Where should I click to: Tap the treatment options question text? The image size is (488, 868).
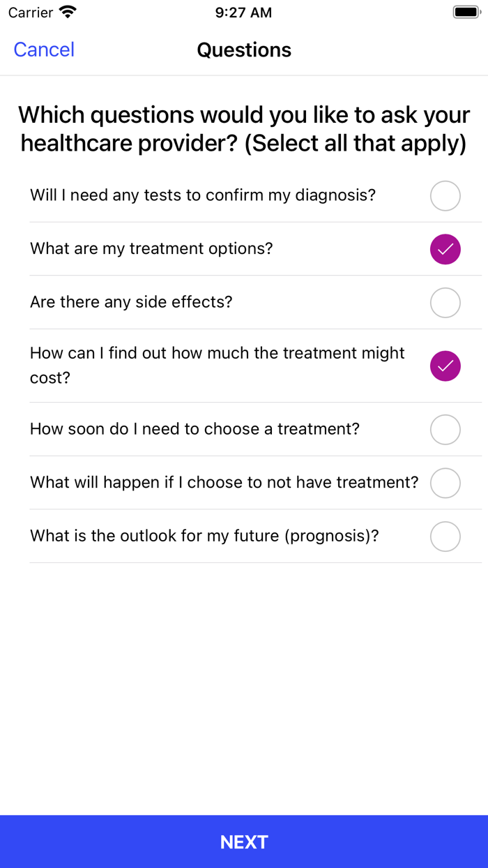(x=151, y=249)
